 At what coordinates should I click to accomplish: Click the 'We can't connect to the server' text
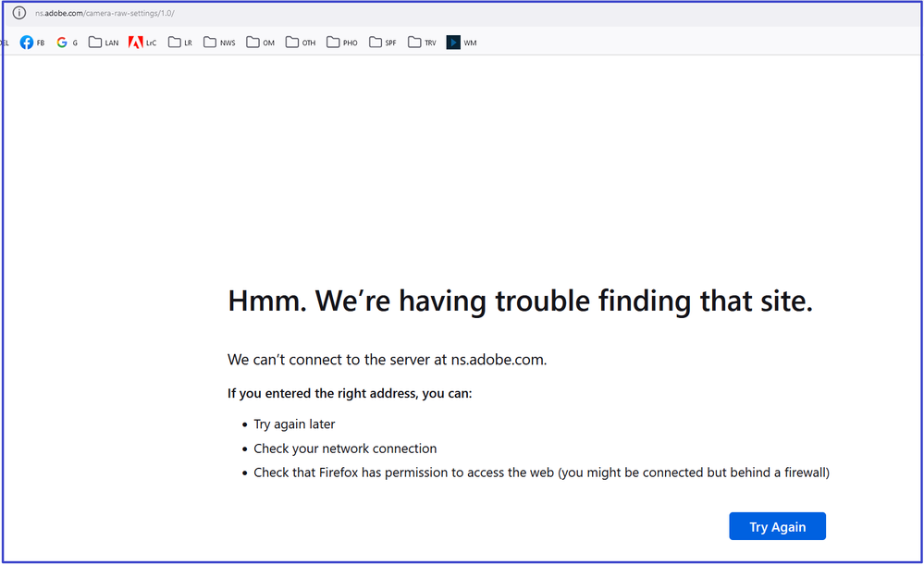[x=388, y=360]
